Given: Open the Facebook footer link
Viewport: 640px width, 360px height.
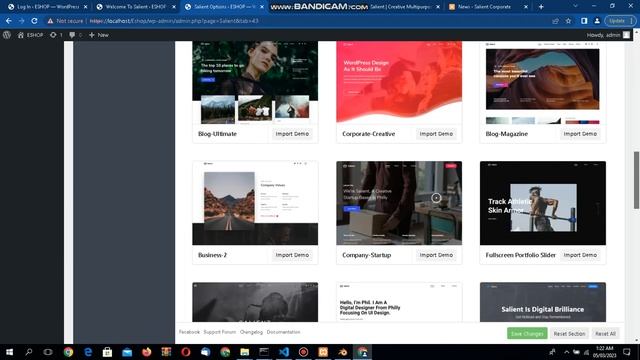Looking at the screenshot, I should 189,332.
